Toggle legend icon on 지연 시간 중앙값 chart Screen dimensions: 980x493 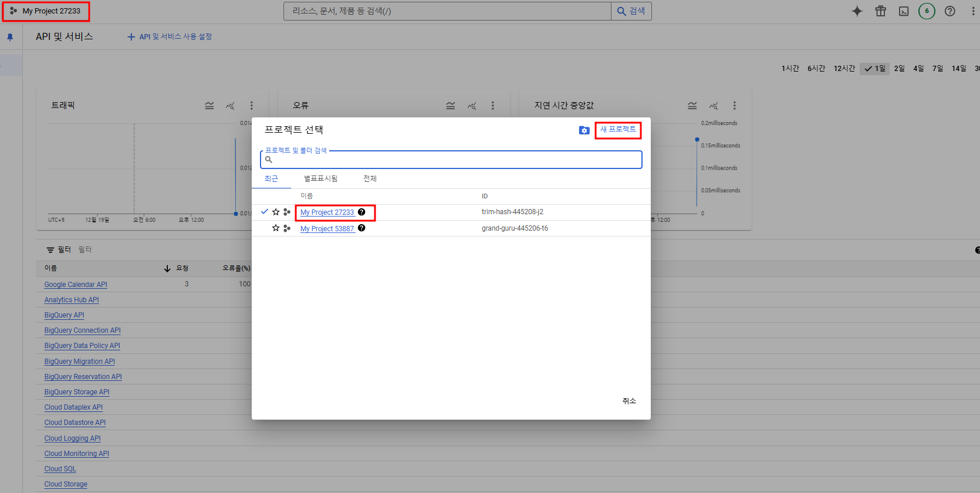[692, 106]
